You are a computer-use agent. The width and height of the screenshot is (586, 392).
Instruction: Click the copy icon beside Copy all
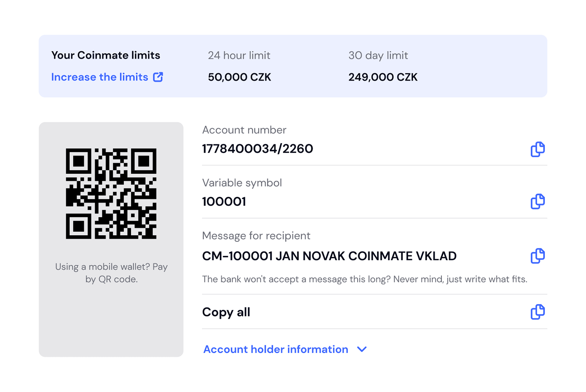[x=537, y=312]
